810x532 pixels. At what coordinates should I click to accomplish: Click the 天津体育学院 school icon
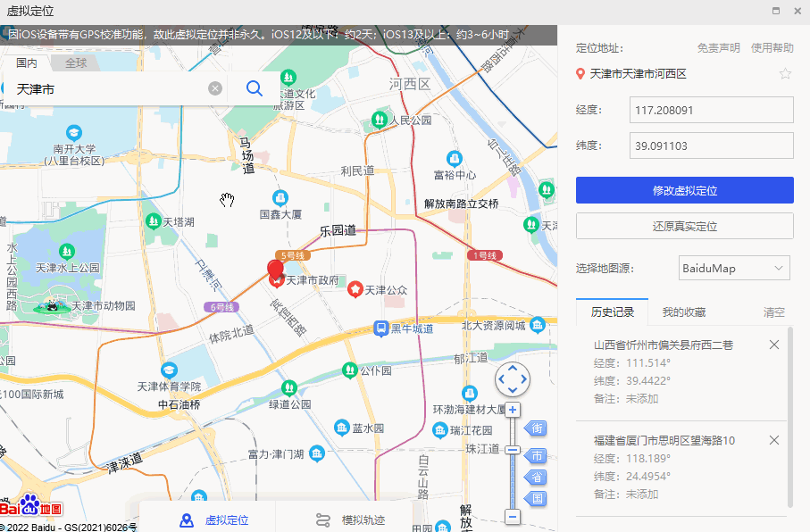pyautogui.click(x=169, y=370)
